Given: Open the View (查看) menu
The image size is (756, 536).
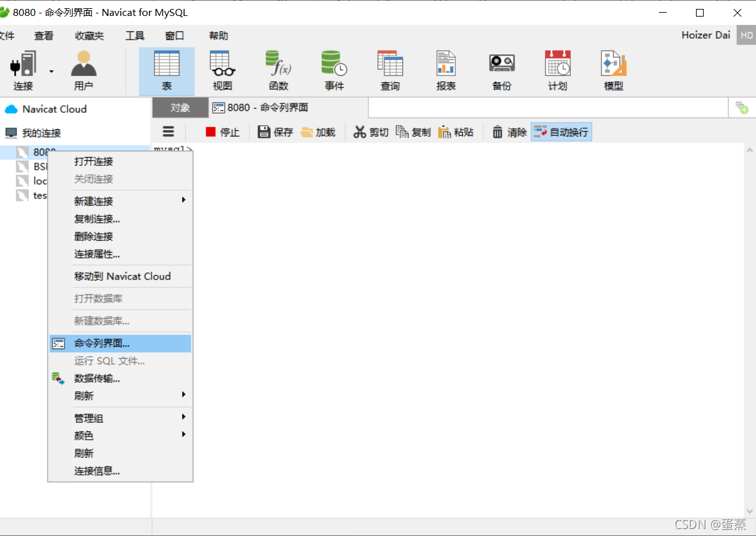Looking at the screenshot, I should 44,36.
